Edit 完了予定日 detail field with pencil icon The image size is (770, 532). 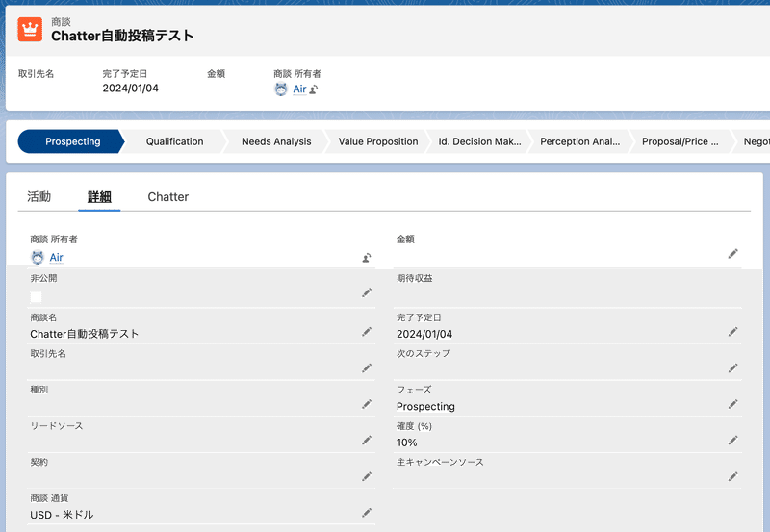(x=732, y=332)
